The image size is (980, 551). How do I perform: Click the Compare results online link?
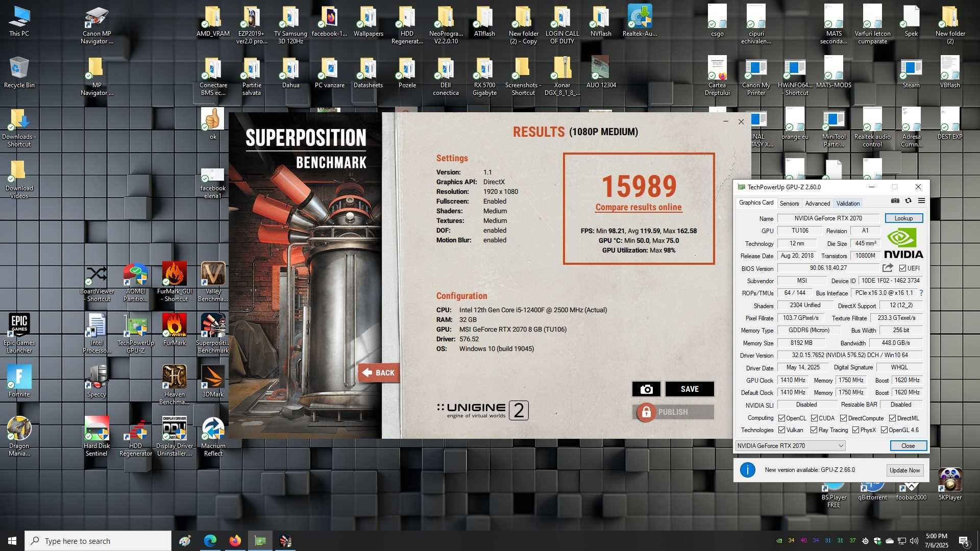[x=638, y=207]
